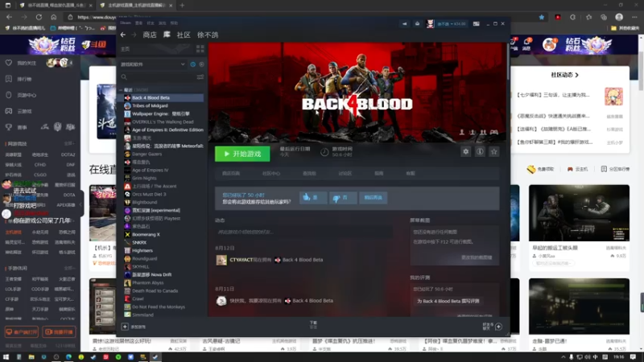644x362 pixels.
Task: Open the 库 library tab in Steam
Action: pos(167,35)
